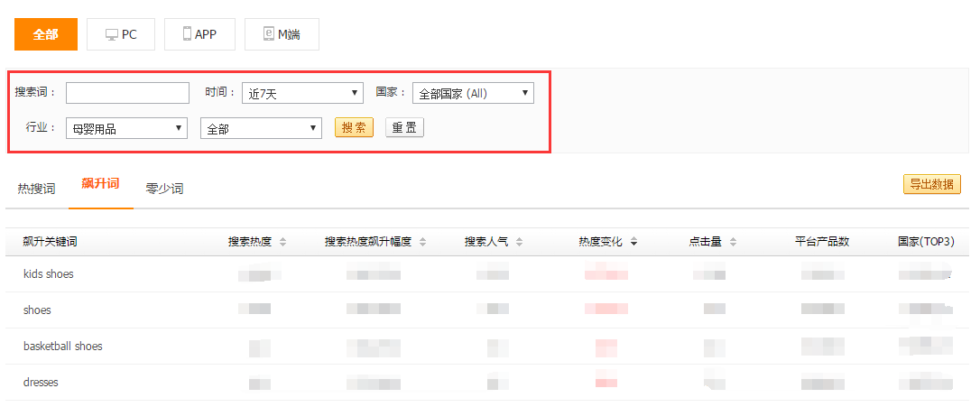Sort by 搜索热度飙升幅度 sort icon
This screenshot has height=407, width=980.
422,242
